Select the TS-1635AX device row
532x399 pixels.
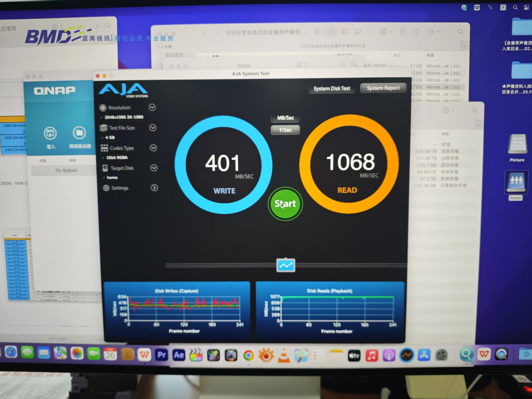[66, 171]
